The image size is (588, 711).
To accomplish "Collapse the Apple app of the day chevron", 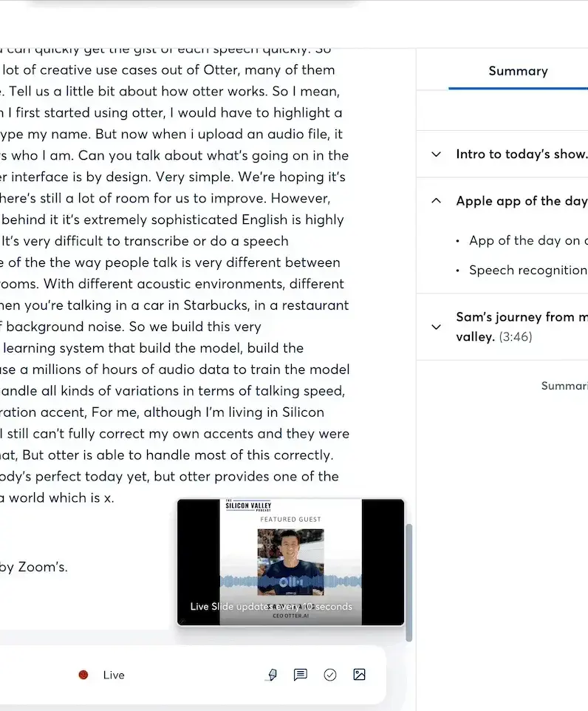I will coord(436,200).
